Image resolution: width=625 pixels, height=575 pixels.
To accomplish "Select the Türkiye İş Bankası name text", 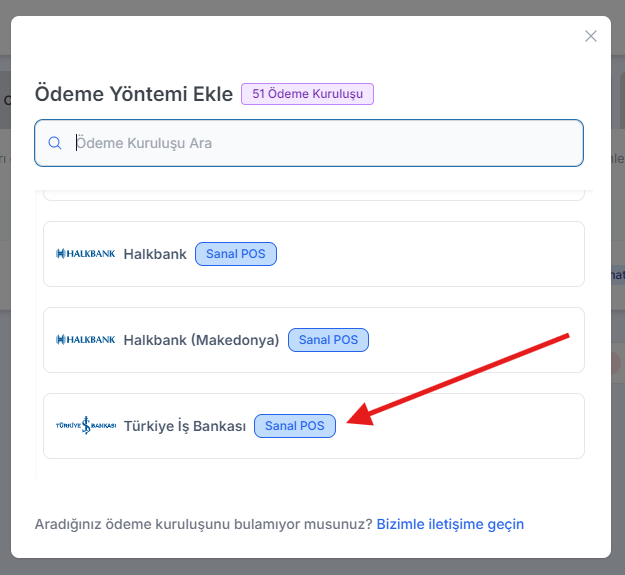I will pyautogui.click(x=184, y=426).
